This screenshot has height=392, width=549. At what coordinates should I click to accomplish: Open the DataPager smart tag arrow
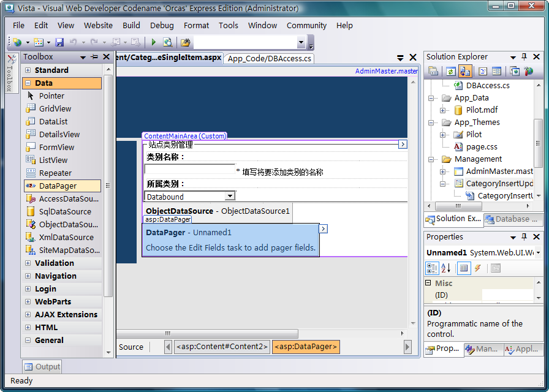323,229
